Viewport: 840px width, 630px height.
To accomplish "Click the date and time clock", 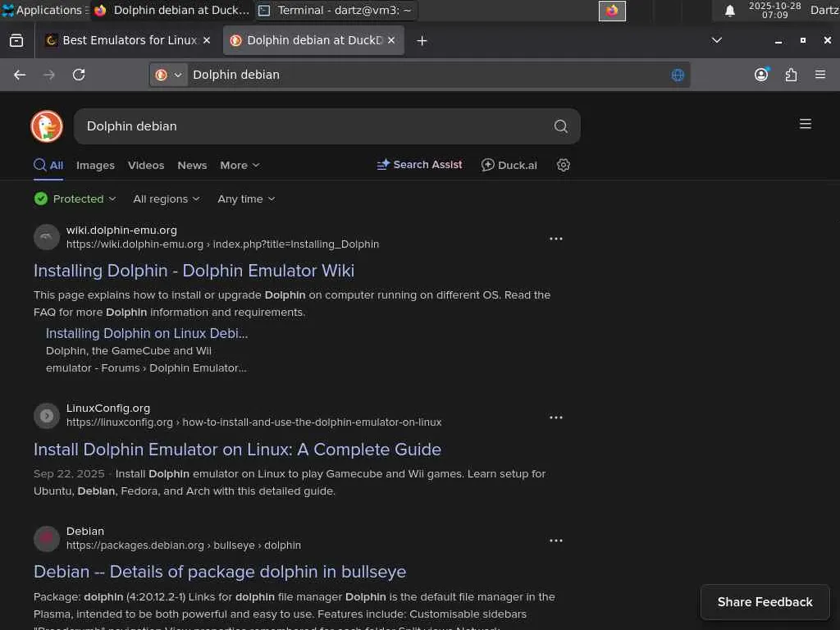I will click(x=774, y=10).
